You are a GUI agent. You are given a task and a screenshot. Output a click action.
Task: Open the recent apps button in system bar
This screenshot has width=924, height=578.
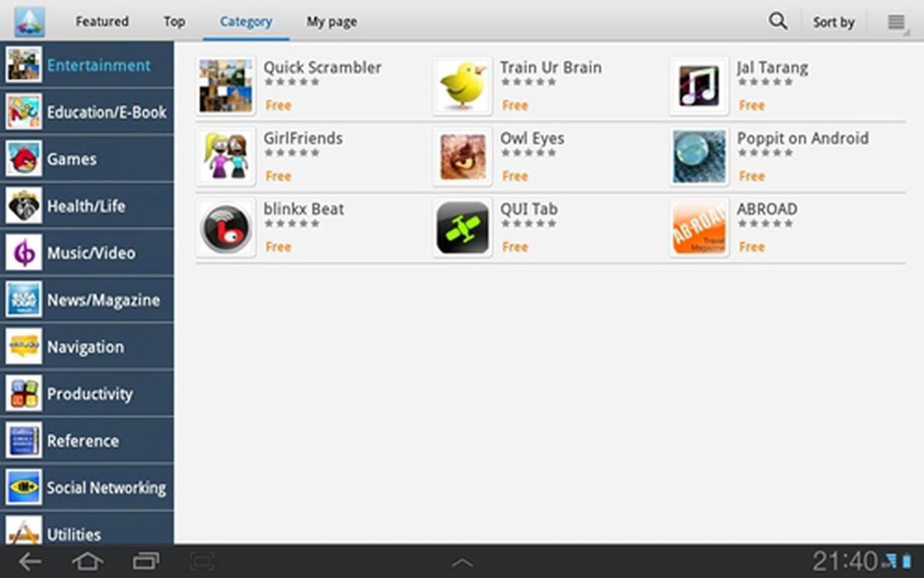(x=146, y=561)
